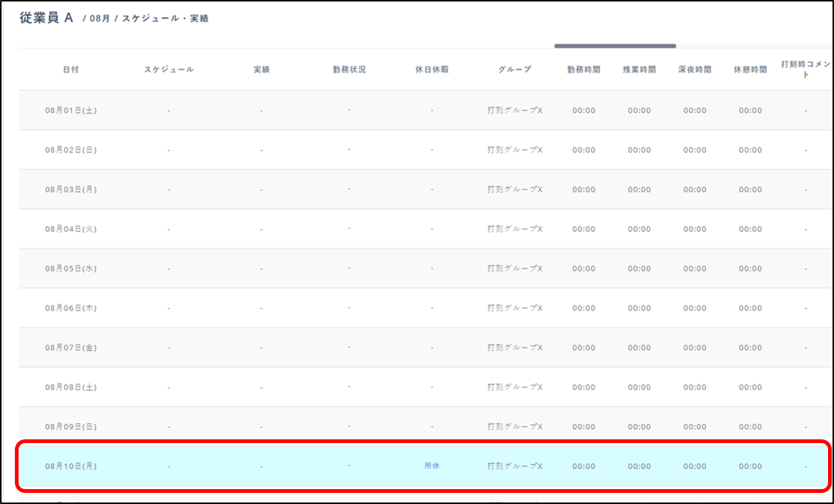Click the 勤務時間 value in the 08月07日 row

584,348
